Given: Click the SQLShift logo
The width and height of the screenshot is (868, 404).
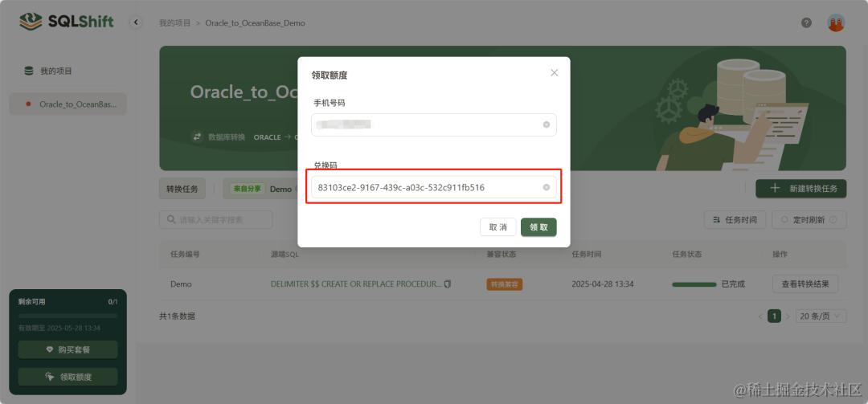Looking at the screenshot, I should pyautogui.click(x=67, y=22).
